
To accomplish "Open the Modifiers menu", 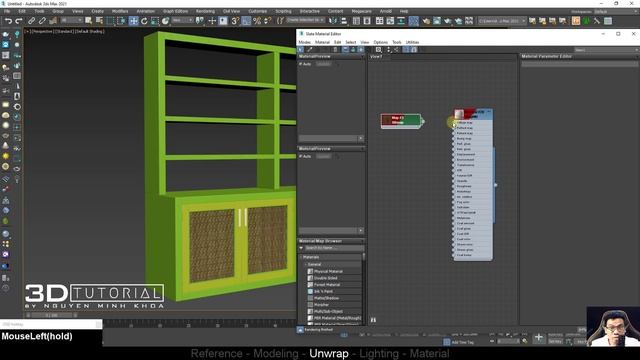I will tap(120, 11).
